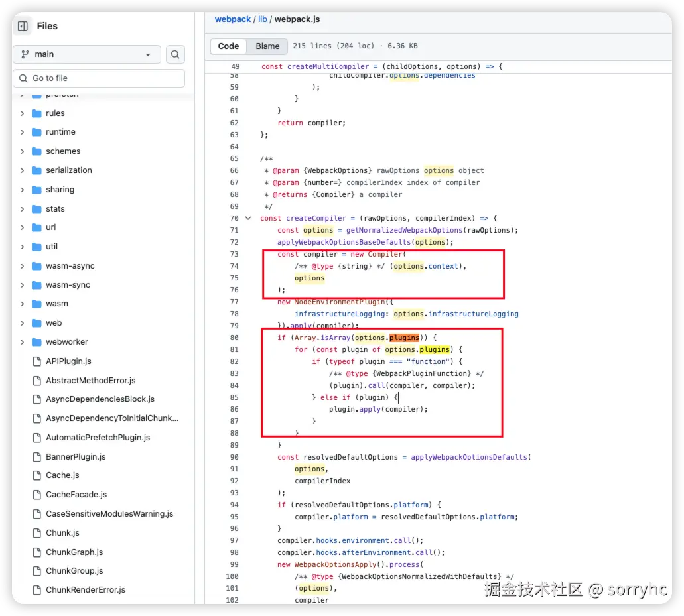
Task: Click the url folder icon
Action: pos(36,227)
